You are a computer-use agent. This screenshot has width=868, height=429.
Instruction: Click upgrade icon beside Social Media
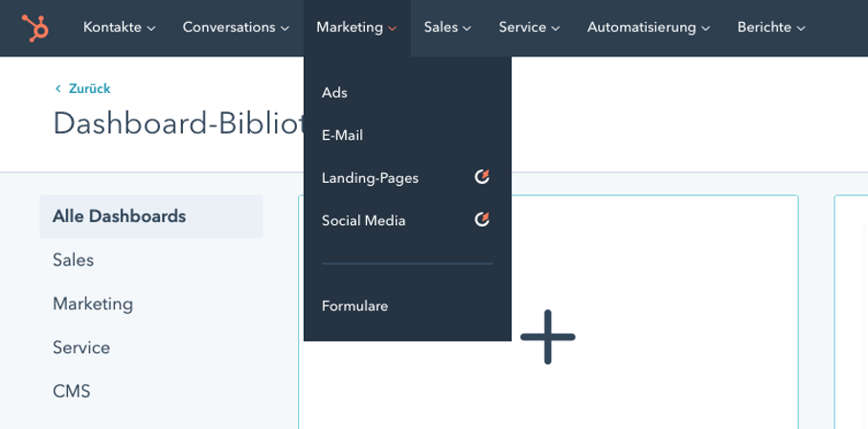[x=482, y=219]
